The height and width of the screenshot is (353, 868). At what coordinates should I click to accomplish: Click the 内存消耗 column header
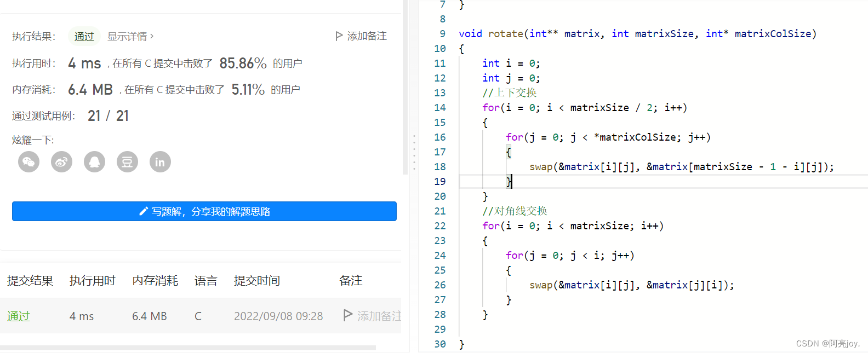[155, 281]
